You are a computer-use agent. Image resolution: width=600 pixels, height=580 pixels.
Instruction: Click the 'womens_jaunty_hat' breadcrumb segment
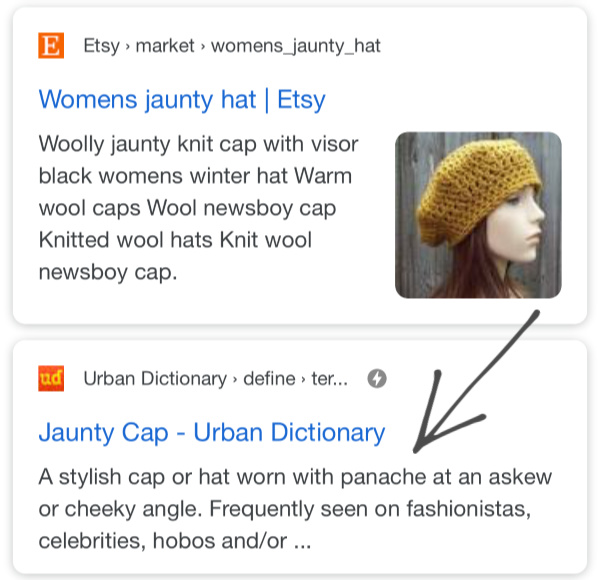pyautogui.click(x=296, y=46)
